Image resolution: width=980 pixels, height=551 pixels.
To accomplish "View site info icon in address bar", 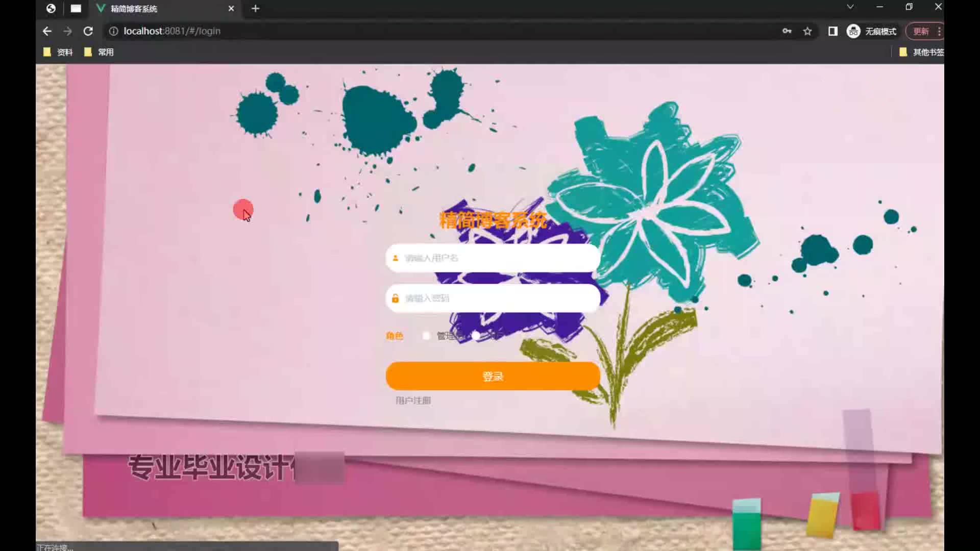I will point(113,31).
